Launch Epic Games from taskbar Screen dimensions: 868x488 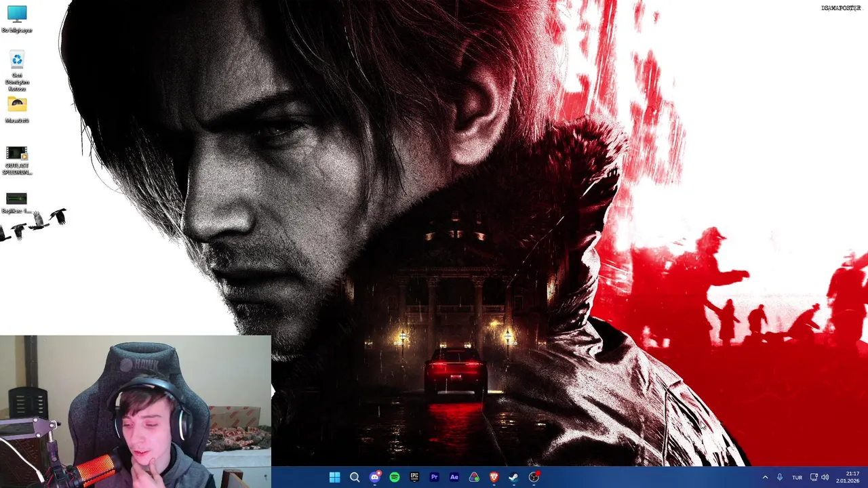pyautogui.click(x=414, y=477)
